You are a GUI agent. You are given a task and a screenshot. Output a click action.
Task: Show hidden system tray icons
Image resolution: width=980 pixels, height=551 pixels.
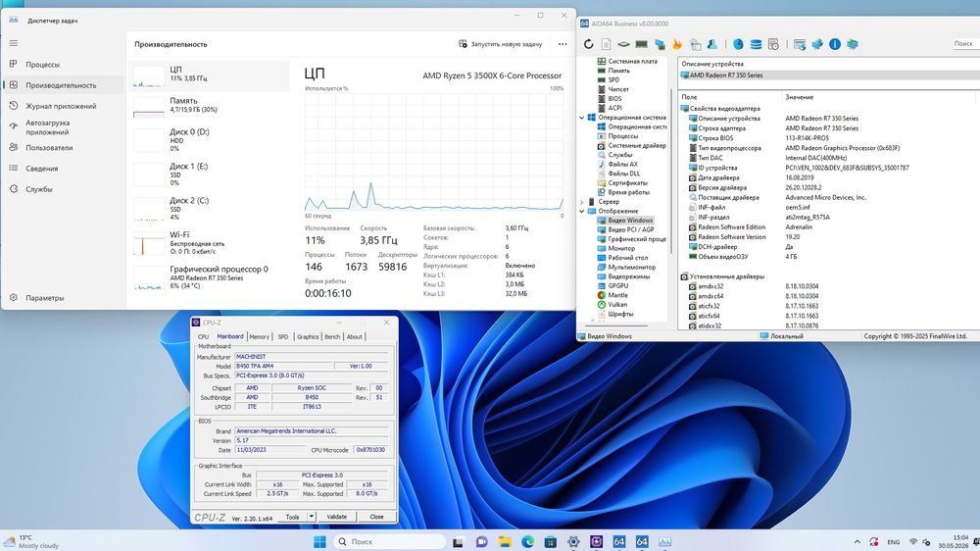(x=857, y=541)
